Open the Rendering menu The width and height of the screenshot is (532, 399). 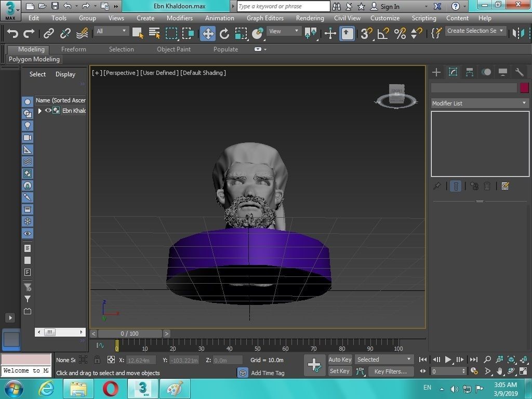[x=310, y=18]
